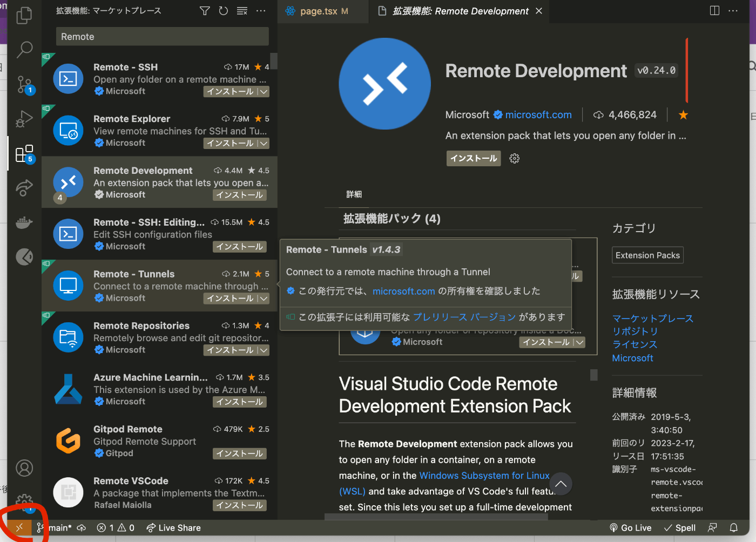Open Source Control view in activity bar
This screenshot has width=756, height=542.
pyautogui.click(x=24, y=85)
